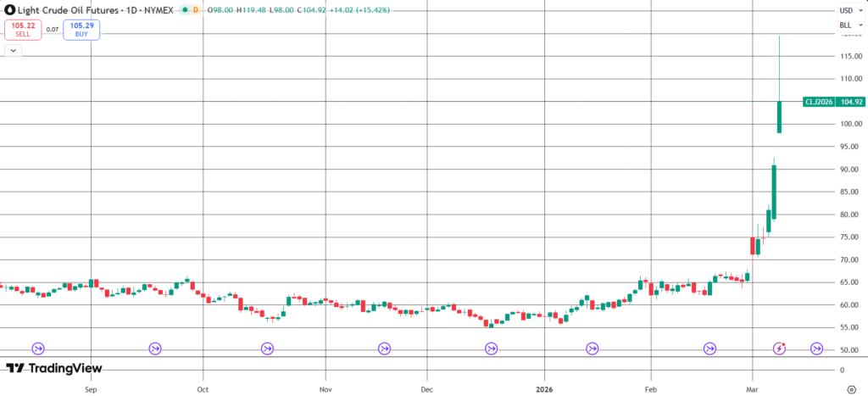The height and width of the screenshot is (396, 868).
Task: Click contract roll marker in mid-September
Action: [155, 349]
